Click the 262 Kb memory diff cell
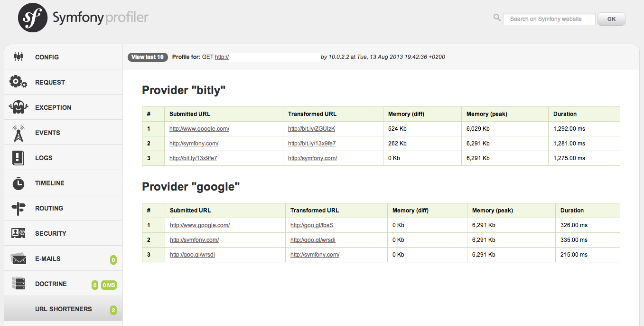This screenshot has width=644, height=326. [422, 144]
